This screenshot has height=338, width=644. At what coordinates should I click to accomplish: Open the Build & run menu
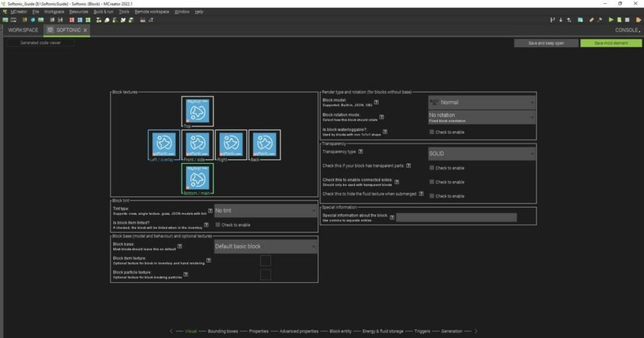[x=104, y=12]
